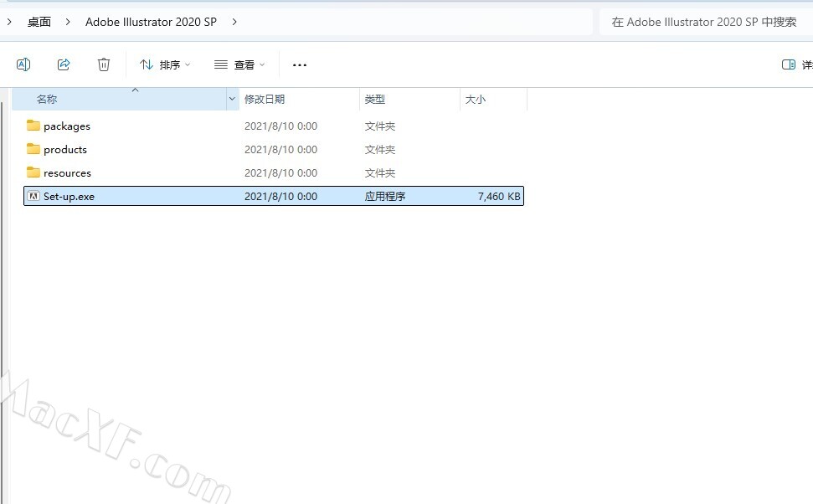This screenshot has height=504, width=813.
Task: Click the Delete trash icon
Action: pyautogui.click(x=104, y=64)
